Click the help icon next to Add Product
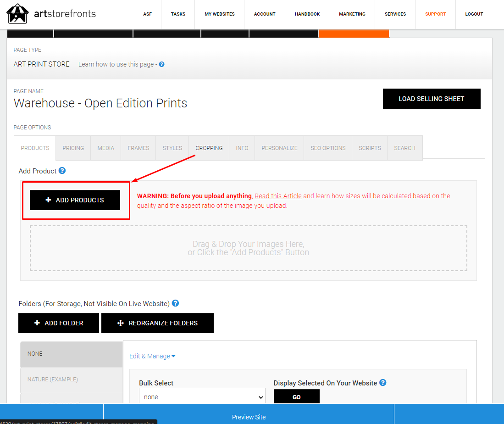The image size is (504, 424). (62, 171)
